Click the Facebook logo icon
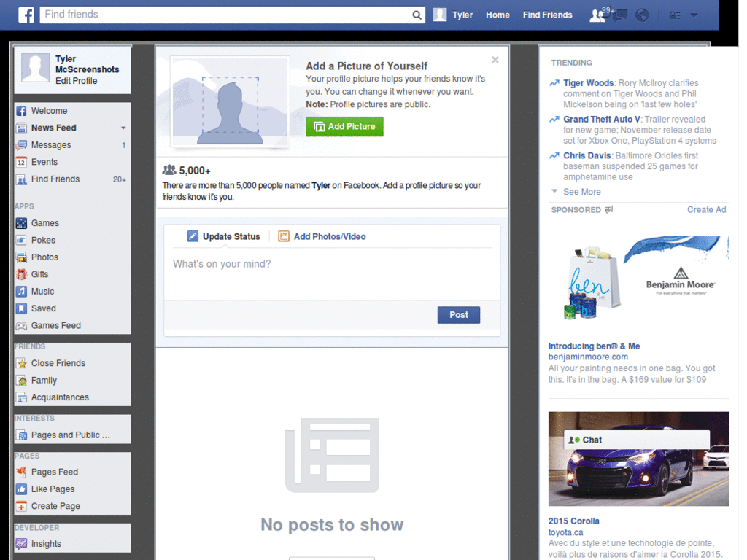This screenshot has height=560, width=747. [26, 15]
